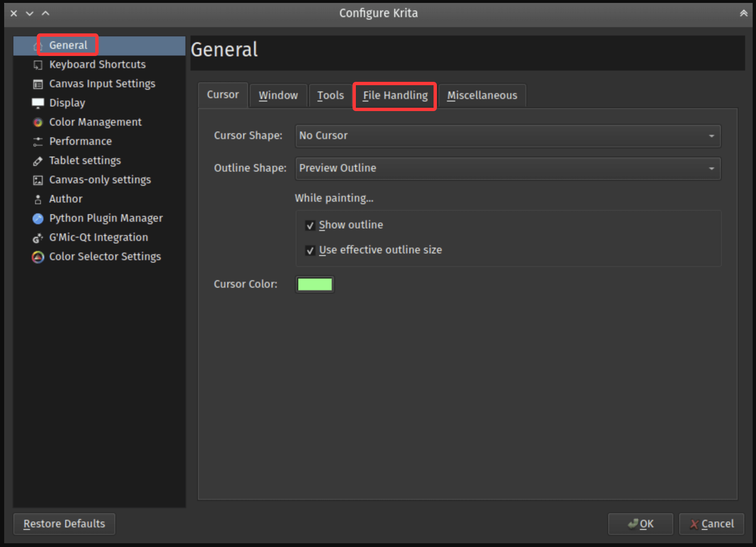
Task: Click the G'Mic-Qt Integration icon
Action: (x=38, y=237)
